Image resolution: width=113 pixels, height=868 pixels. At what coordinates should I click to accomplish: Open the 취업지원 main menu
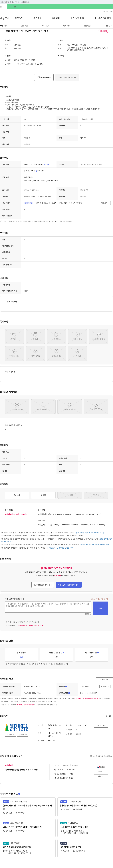38,18
